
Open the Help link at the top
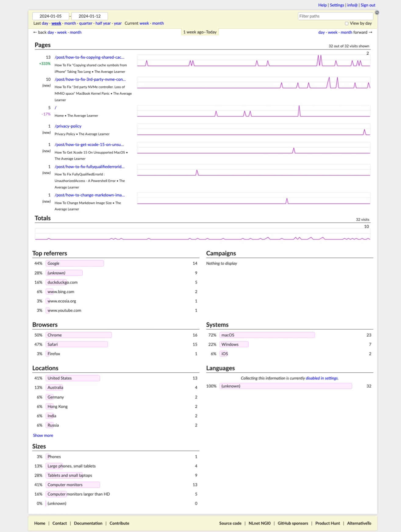(322, 5)
